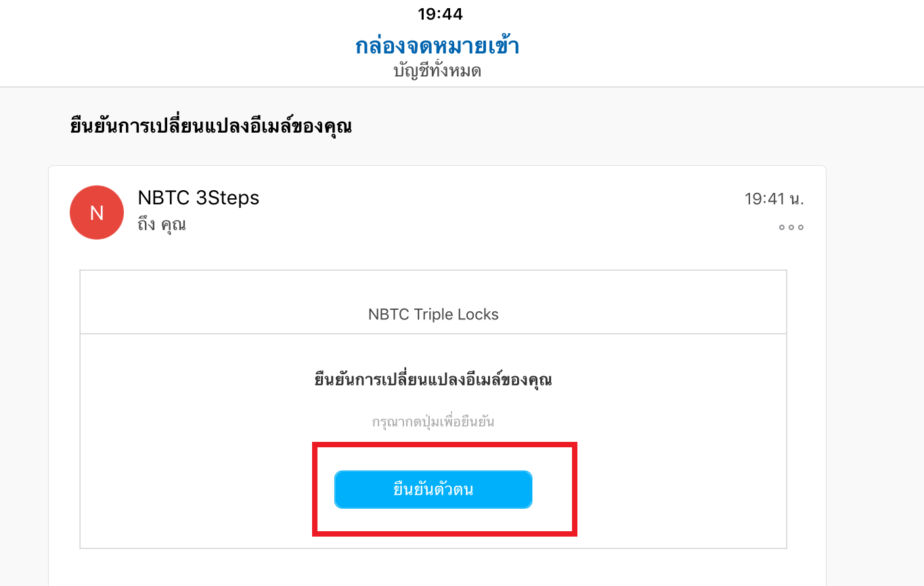Click the bold ยืนยันการเปลี่ยนแปลงอีเมล์ของคุณ heading in email body

pyautogui.click(x=433, y=380)
